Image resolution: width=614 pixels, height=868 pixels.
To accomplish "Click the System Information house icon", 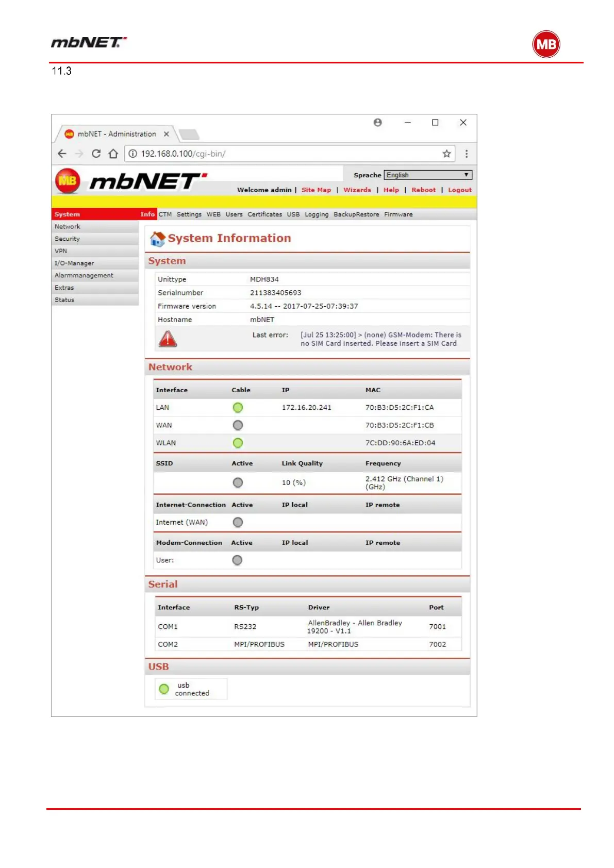I will click(x=157, y=239).
